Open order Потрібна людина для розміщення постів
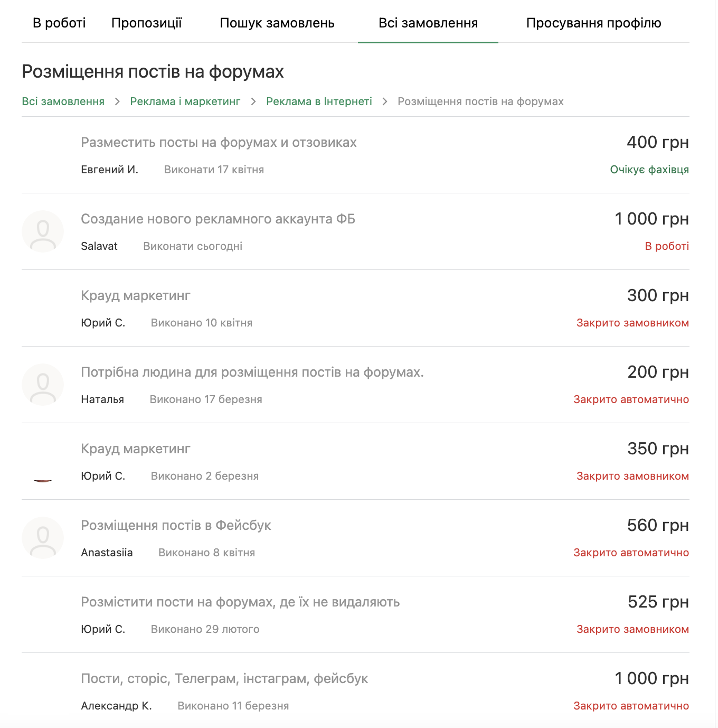Image resolution: width=718 pixels, height=728 pixels. point(252,372)
